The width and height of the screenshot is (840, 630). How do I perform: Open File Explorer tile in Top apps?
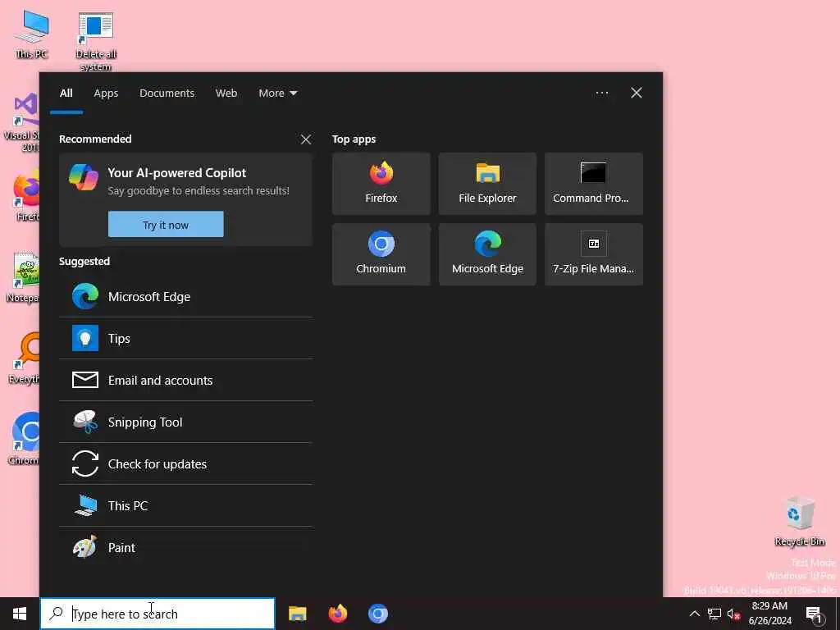tap(487, 184)
